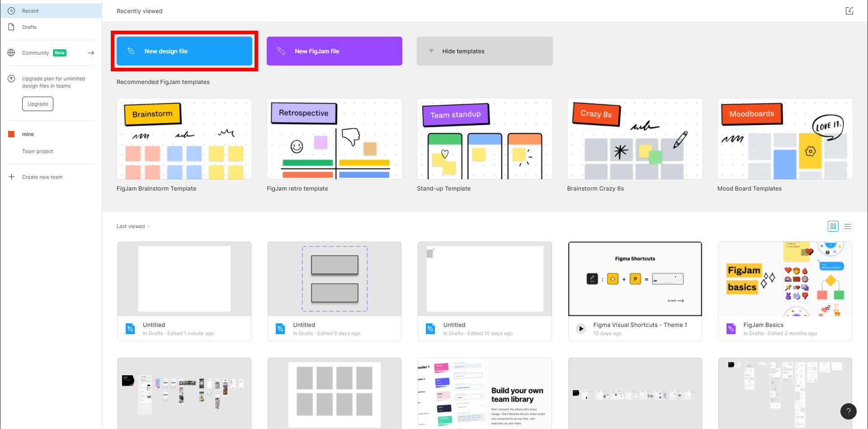Open the Crazy 8s template thumbnail

(635, 139)
